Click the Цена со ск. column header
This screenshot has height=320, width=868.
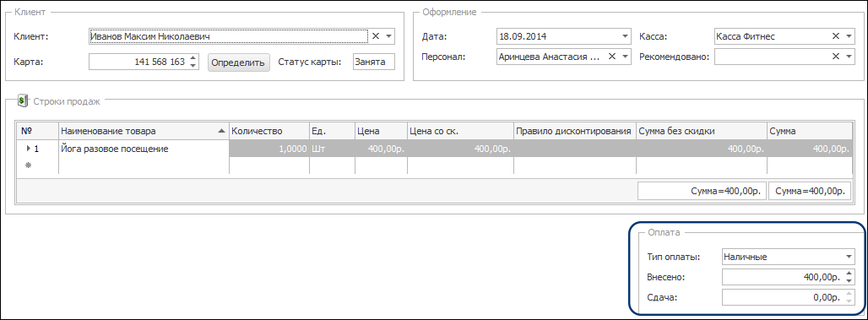pos(460,131)
